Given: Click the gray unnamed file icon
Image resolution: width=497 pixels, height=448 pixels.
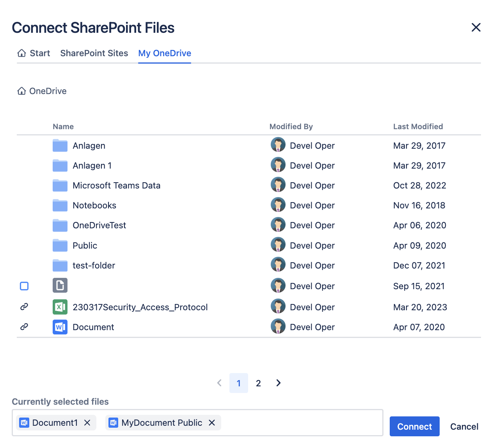Looking at the screenshot, I should [x=60, y=286].
